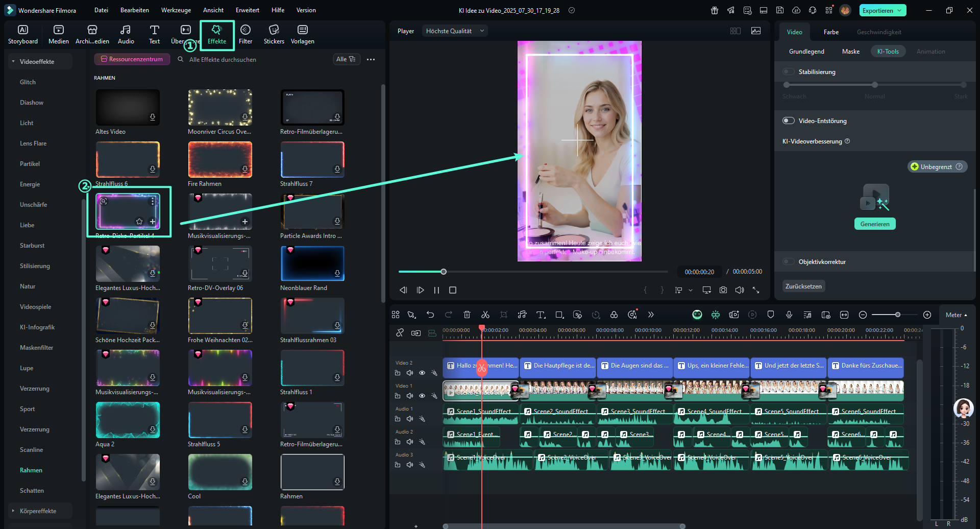Click the Generieren button
This screenshot has height=529, width=980.
(875, 224)
